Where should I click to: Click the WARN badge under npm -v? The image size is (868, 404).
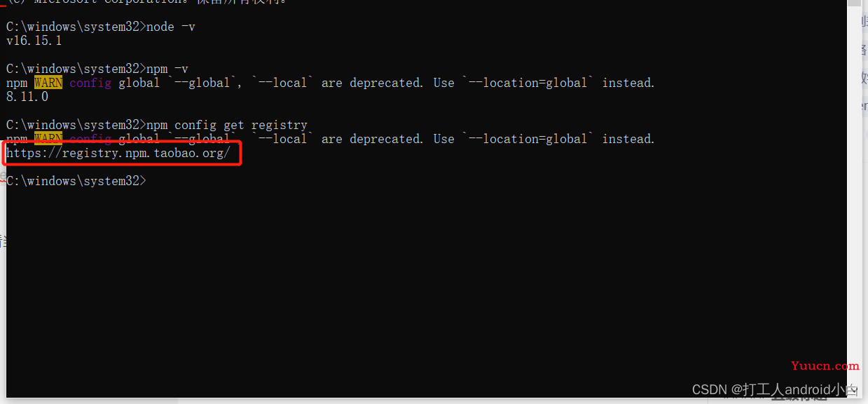pyautogui.click(x=48, y=83)
